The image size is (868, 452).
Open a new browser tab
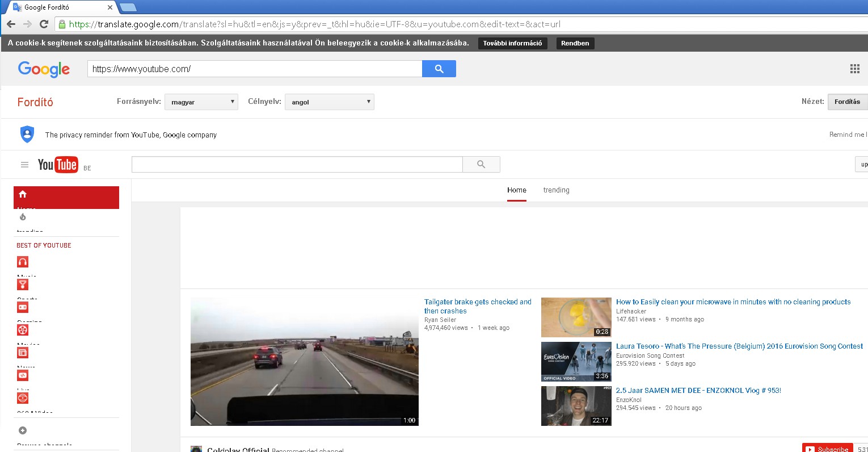click(x=128, y=7)
